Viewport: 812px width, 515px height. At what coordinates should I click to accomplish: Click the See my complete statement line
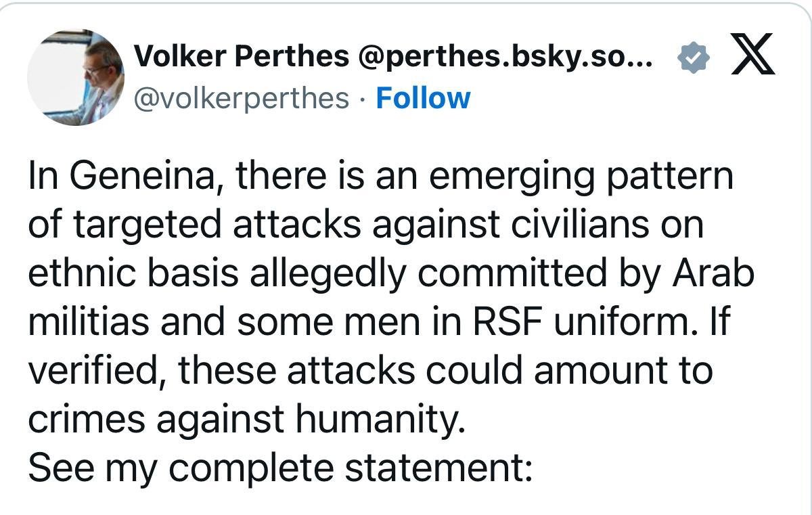(281, 468)
